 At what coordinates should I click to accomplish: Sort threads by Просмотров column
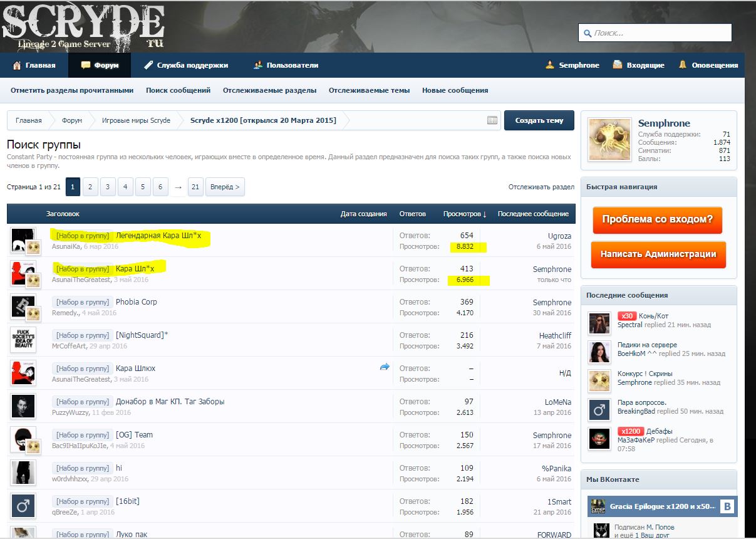coord(464,214)
